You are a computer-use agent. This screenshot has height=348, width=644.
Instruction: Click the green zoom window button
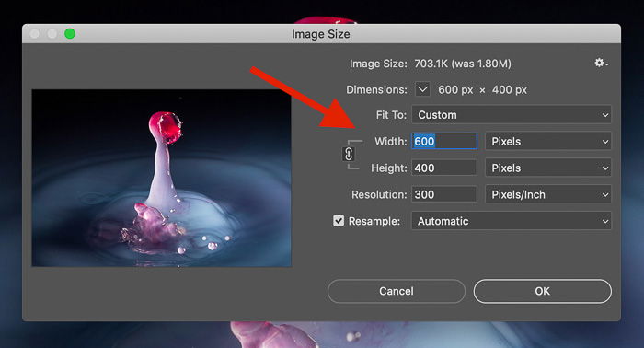[x=70, y=34]
